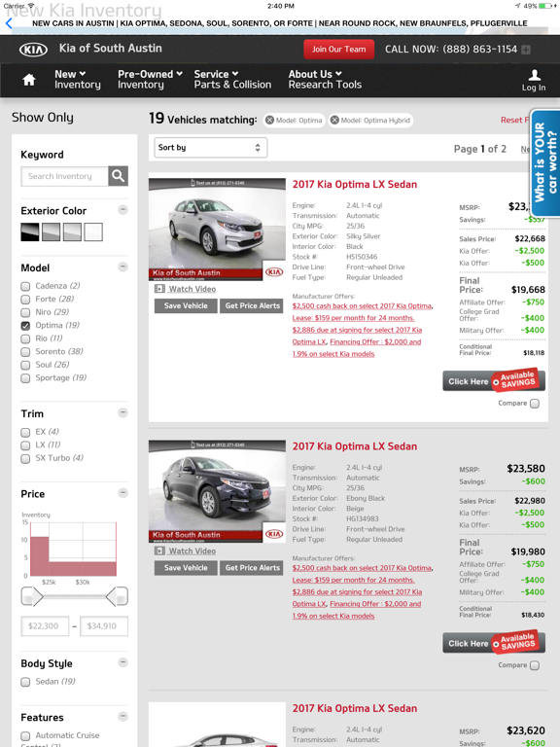560x747 pixels.
Task: Open second listing's $2,500 cash back offer link
Action: click(362, 568)
